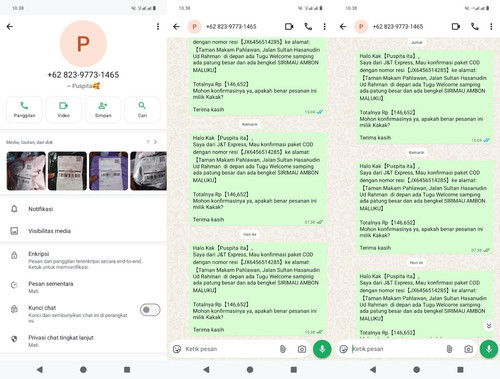Open overflow menu in middle chat
The width and height of the screenshot is (500, 379).
click(324, 27)
